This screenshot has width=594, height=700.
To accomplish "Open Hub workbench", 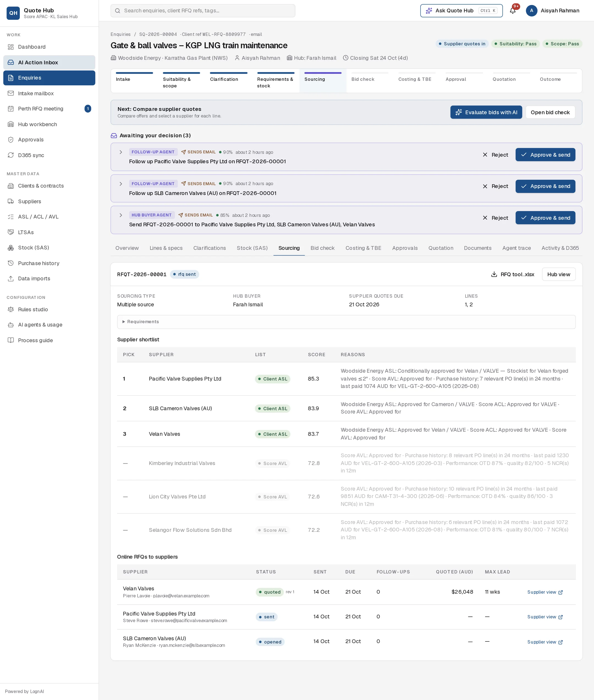I will pos(49,124).
